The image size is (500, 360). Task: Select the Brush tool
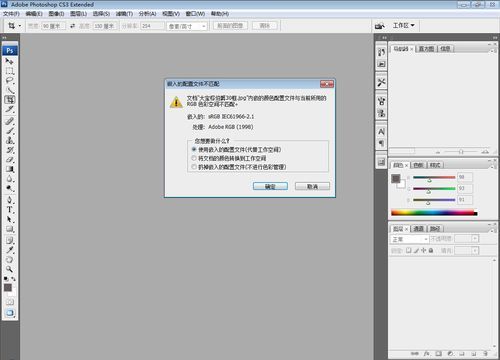coord(9,131)
